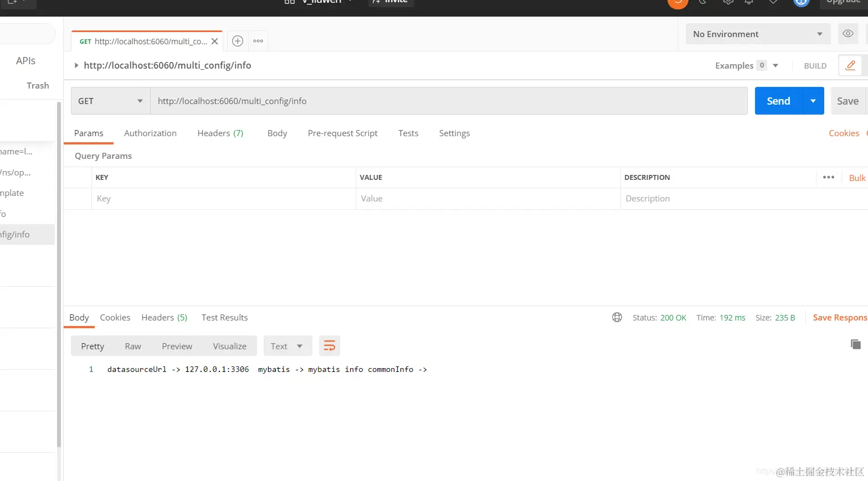This screenshot has height=481, width=868.
Task: Click the response time 192 ms
Action: point(732,318)
